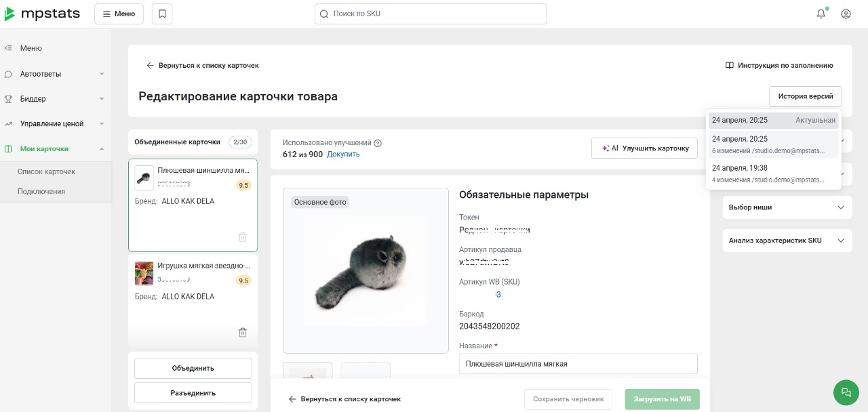Open user profile icon
Screen dimensions: 868x412
click(846, 14)
